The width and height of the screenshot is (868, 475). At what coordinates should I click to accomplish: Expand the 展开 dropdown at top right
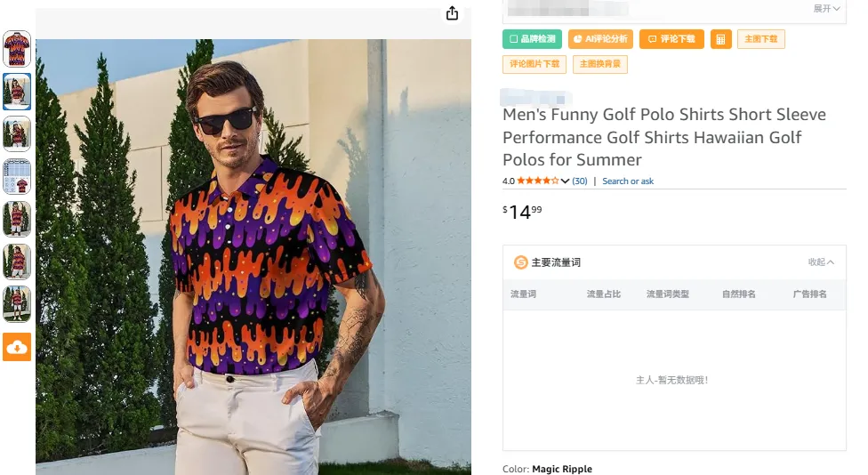pyautogui.click(x=826, y=9)
